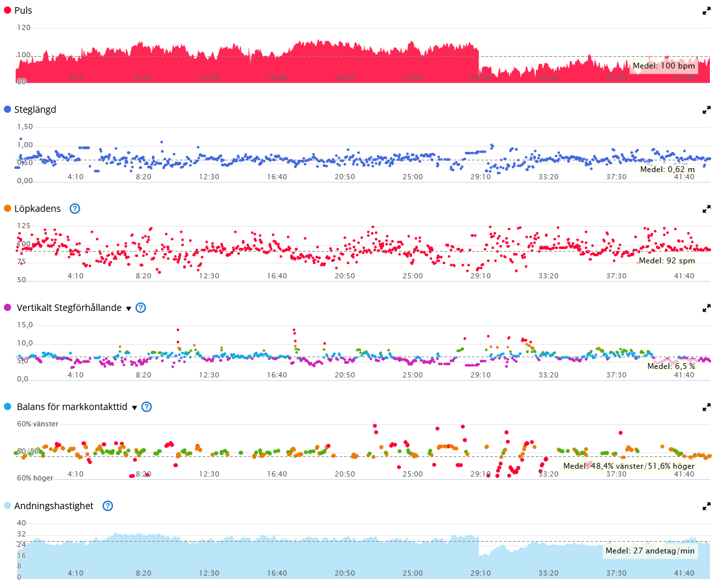This screenshot has width=721, height=588.
Task: Click the '60% vänster' axis label
Action: pos(38,424)
